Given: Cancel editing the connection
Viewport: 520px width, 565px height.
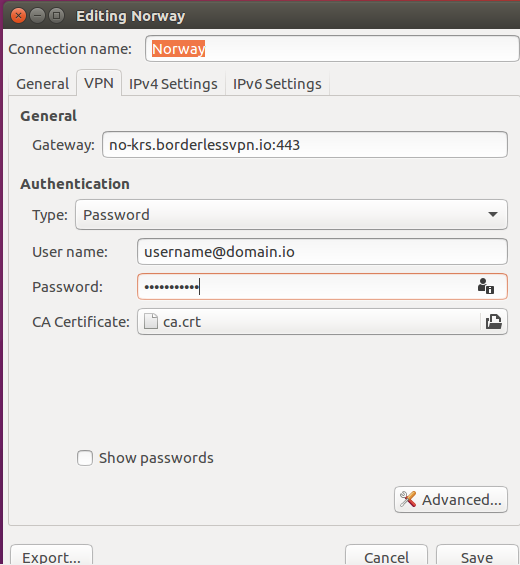Looking at the screenshot, I should (x=386, y=557).
